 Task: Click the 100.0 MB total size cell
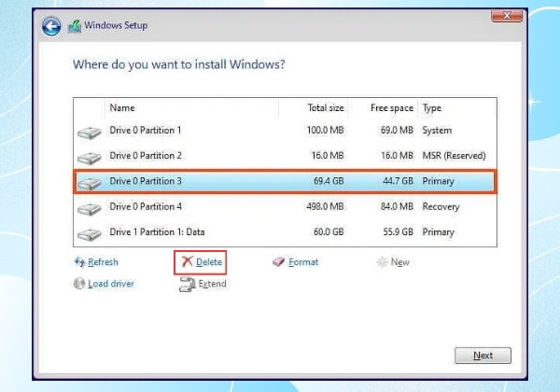click(326, 131)
